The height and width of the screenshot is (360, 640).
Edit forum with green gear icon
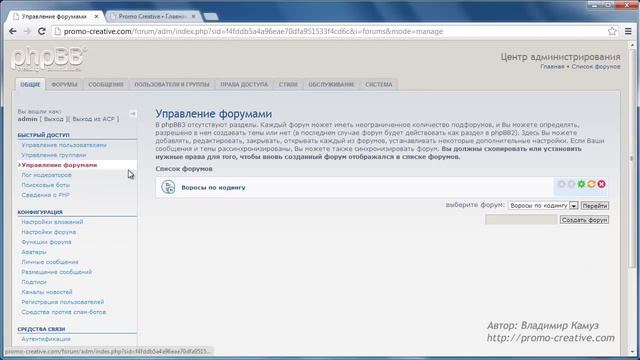tap(581, 184)
